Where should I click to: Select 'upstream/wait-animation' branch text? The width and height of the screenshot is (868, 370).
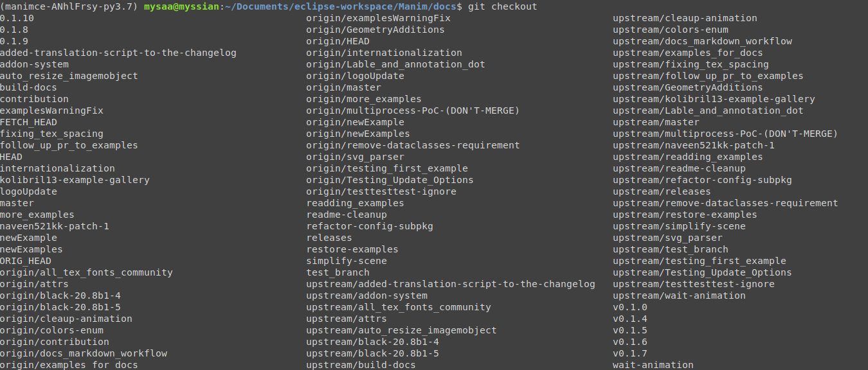coord(679,295)
